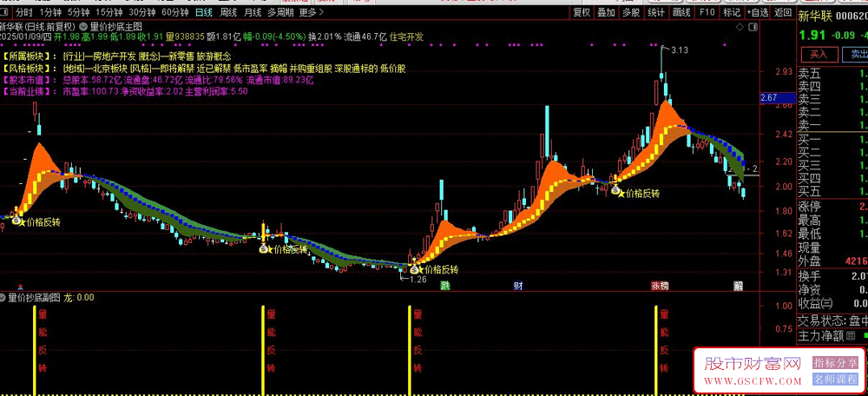Screen dimensions: 868x396
Task: Click the 多股 multi-stock toolbar button
Action: click(x=631, y=12)
